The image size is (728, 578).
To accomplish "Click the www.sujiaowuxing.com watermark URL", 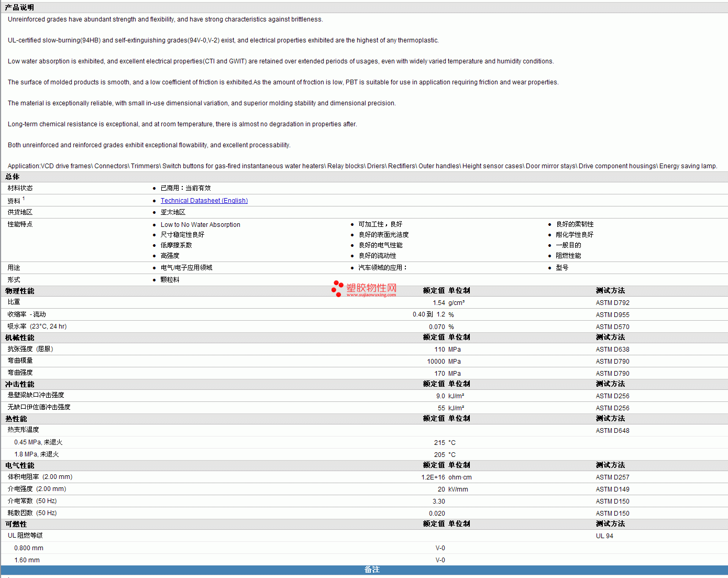I will tap(371, 295).
